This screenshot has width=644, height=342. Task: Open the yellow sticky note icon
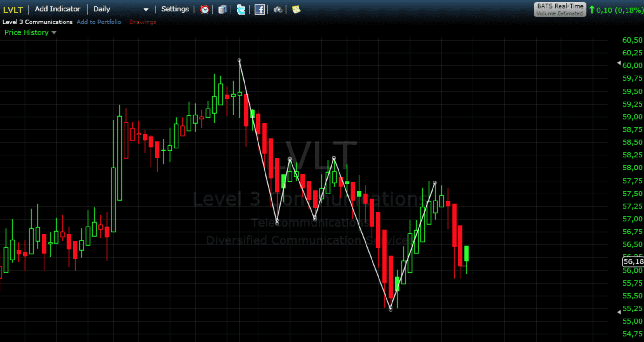[x=296, y=10]
